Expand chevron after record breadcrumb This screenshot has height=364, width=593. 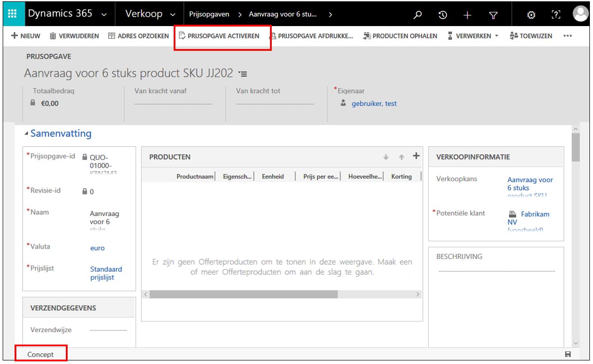pos(331,14)
